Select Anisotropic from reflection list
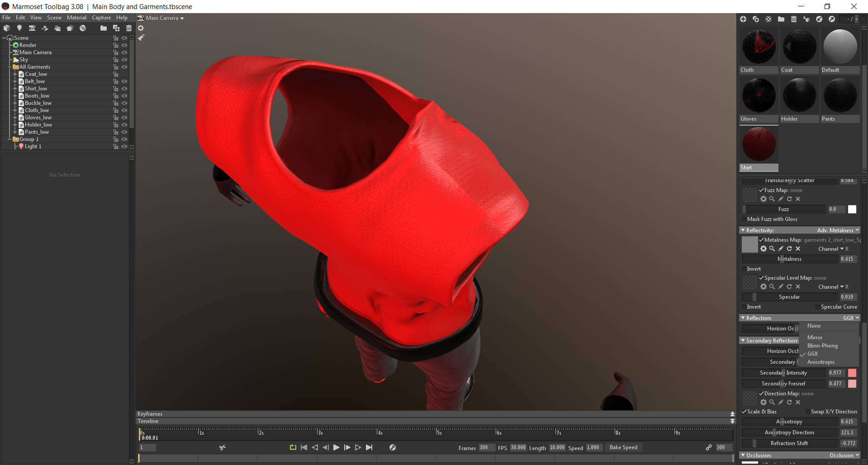The image size is (868, 465). click(821, 362)
